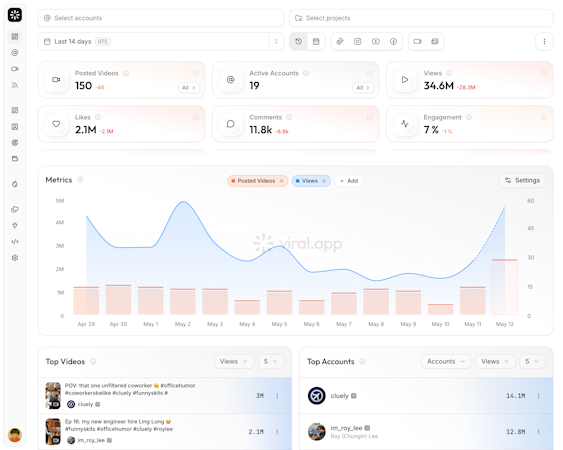Screen dimensions: 563x450
Task: Remove the Views metric chip
Action: (324, 181)
